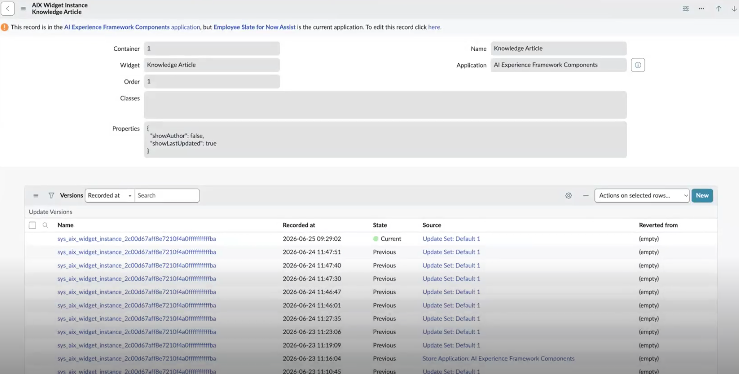Click the orange warning icon in banner

coord(5,27)
